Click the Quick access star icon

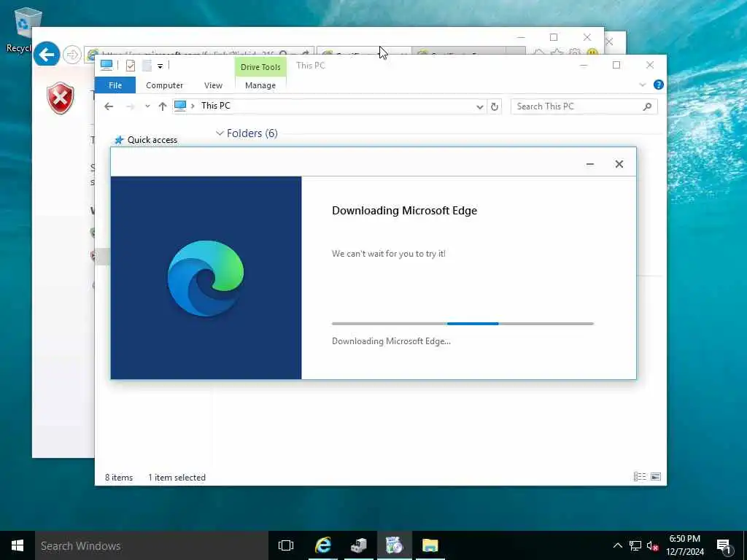click(119, 140)
